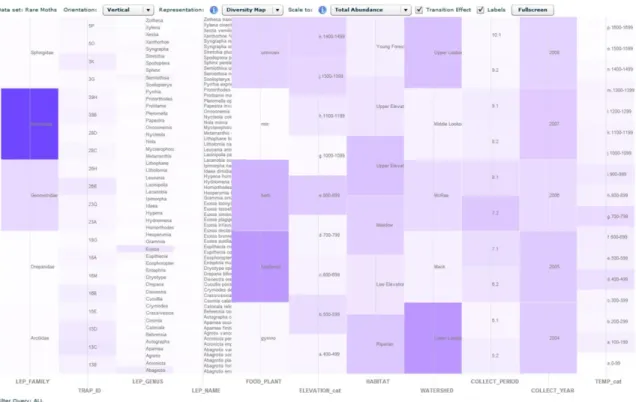Click elevation category a.400-499
This screenshot has width=636, height=402.
pos(318,354)
